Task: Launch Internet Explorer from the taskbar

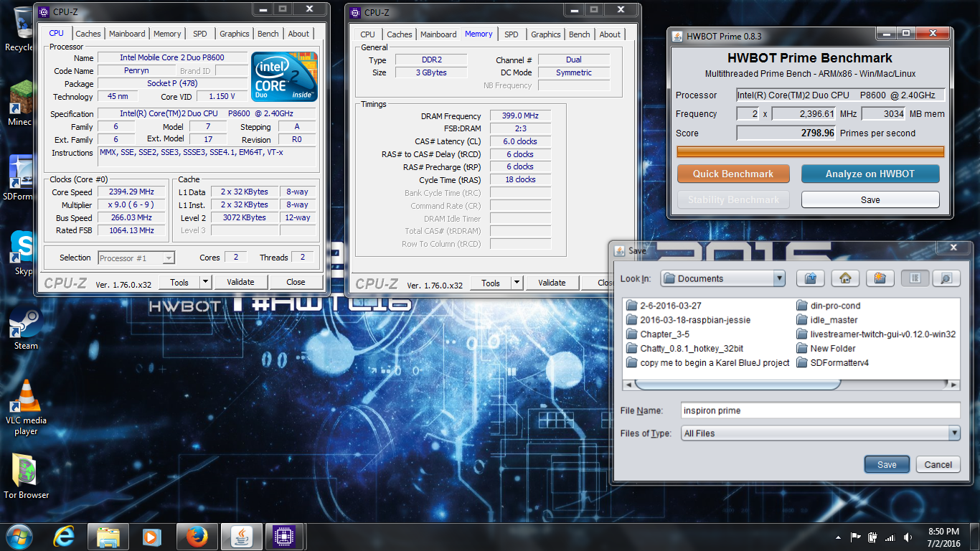Action: (65, 537)
